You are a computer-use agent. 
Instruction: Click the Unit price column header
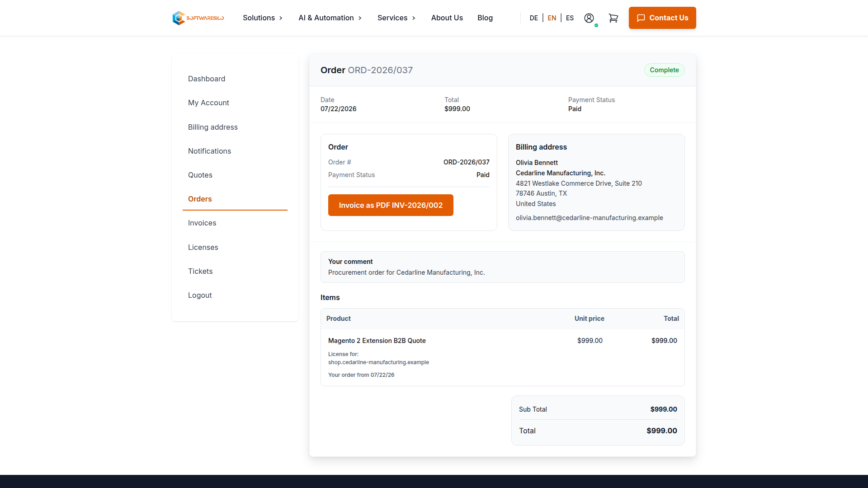click(589, 319)
